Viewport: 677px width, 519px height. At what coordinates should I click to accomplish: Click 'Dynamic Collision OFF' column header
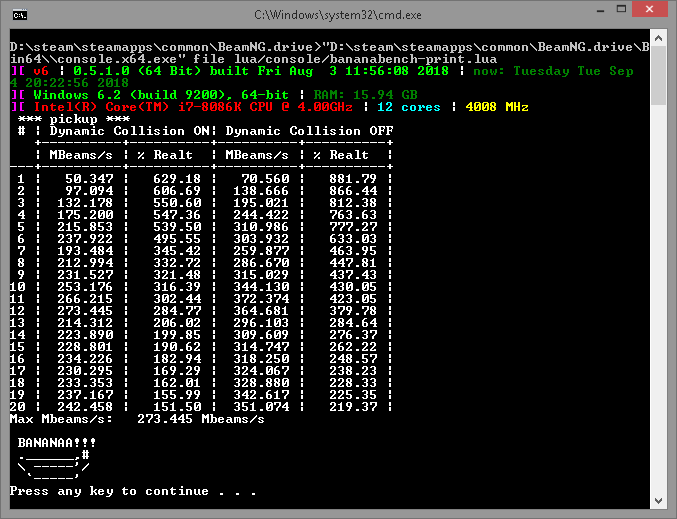(x=309, y=131)
